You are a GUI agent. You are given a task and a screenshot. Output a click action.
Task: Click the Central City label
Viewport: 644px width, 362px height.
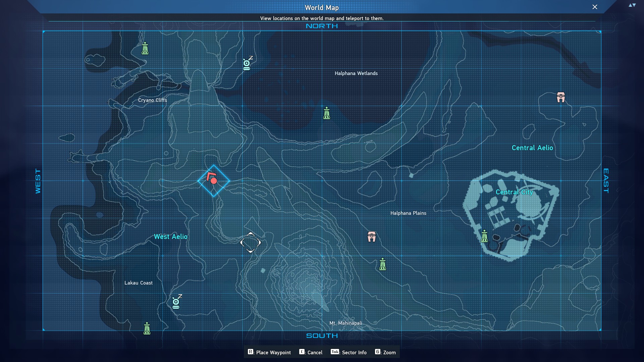514,192
